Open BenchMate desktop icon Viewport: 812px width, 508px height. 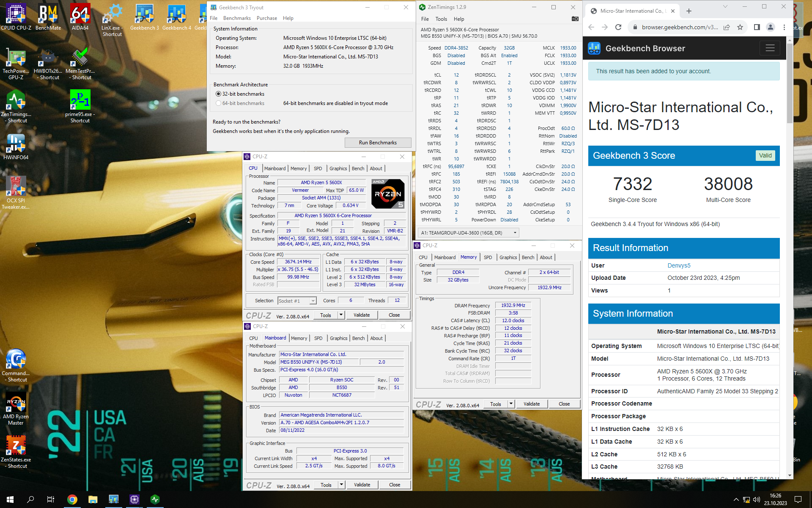coord(48,17)
